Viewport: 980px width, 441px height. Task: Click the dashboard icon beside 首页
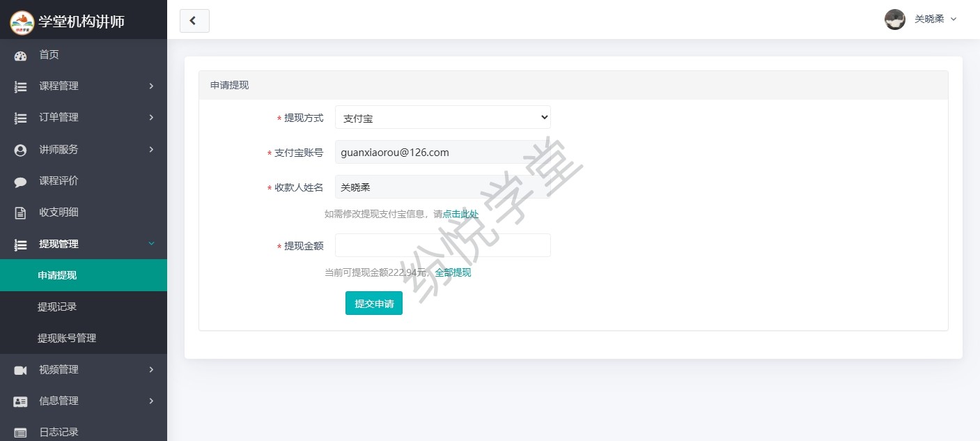coord(20,56)
